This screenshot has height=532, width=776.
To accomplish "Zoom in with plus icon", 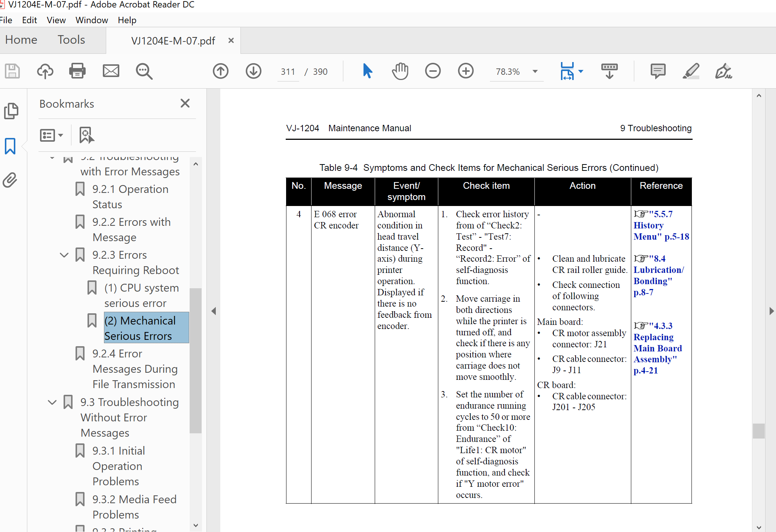I will (x=466, y=71).
